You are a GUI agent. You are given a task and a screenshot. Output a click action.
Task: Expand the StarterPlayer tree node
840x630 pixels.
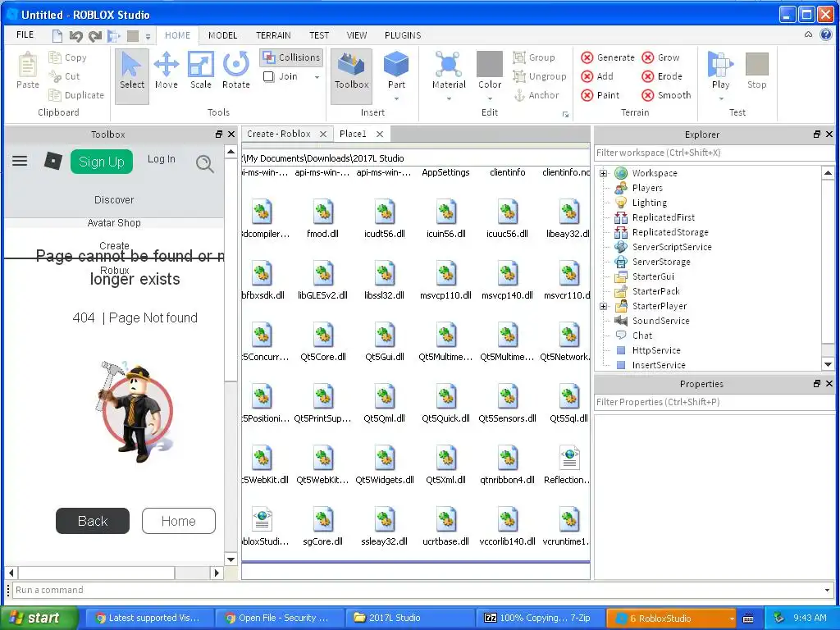(x=603, y=307)
